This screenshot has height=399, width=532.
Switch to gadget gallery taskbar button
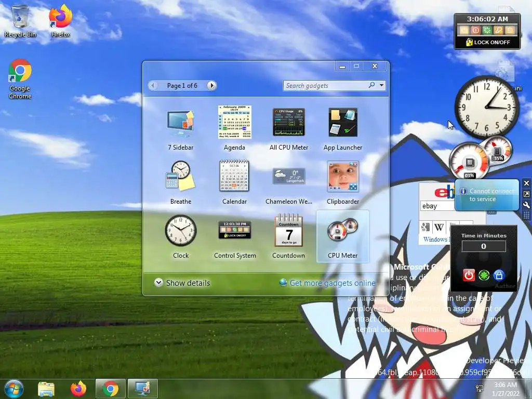pos(143,389)
